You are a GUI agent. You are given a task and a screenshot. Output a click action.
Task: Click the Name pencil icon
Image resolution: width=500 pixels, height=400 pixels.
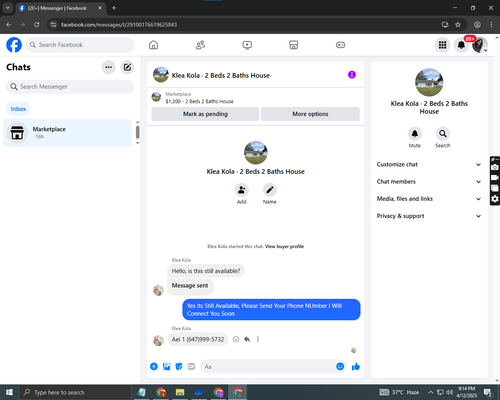click(270, 190)
